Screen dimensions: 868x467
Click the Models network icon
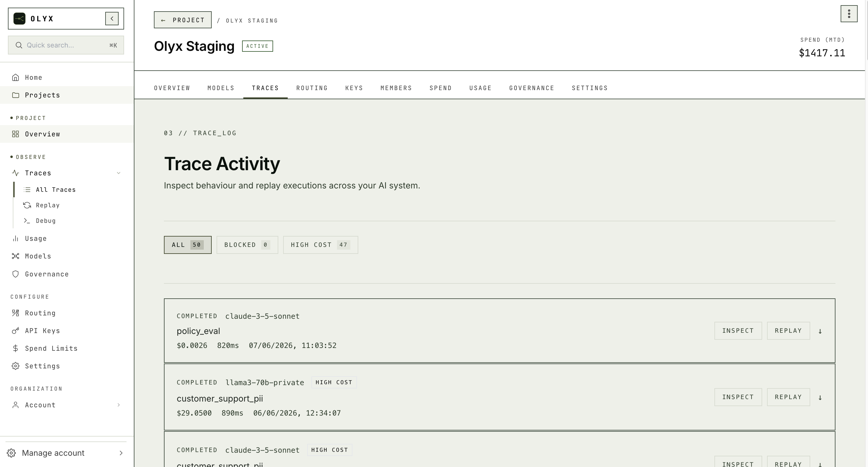(16, 256)
